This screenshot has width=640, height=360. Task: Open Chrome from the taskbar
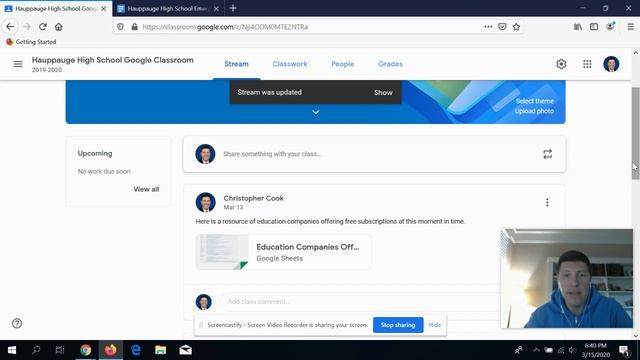85,350
